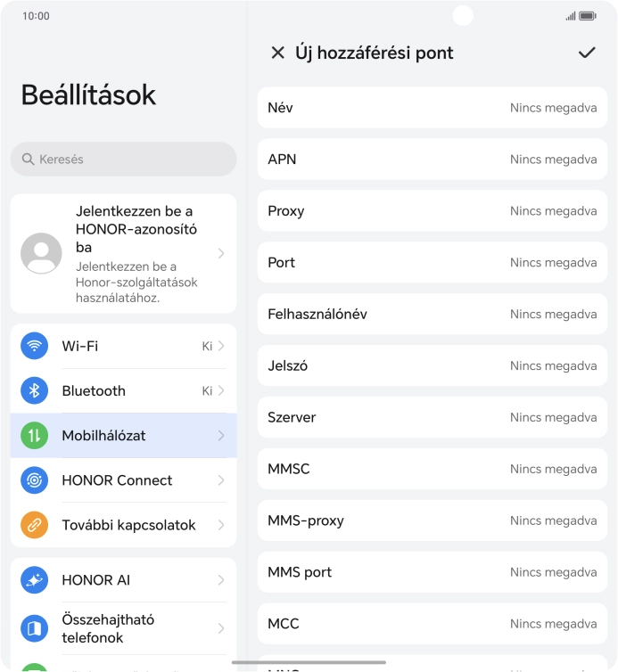The height and width of the screenshot is (672, 618).
Task: Open the MMSC setting row
Action: click(x=432, y=469)
